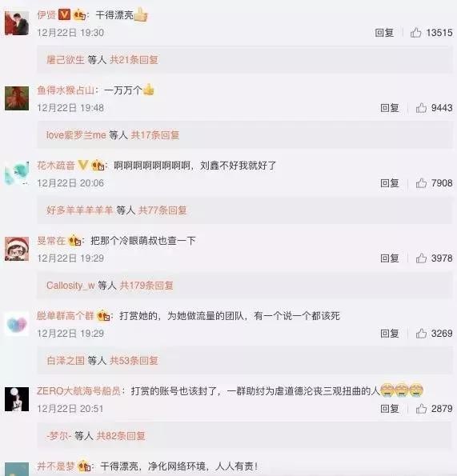The image size is (457, 476).
Task: Like 伊贤's comment with 13515 likes
Action: pyautogui.click(x=415, y=33)
